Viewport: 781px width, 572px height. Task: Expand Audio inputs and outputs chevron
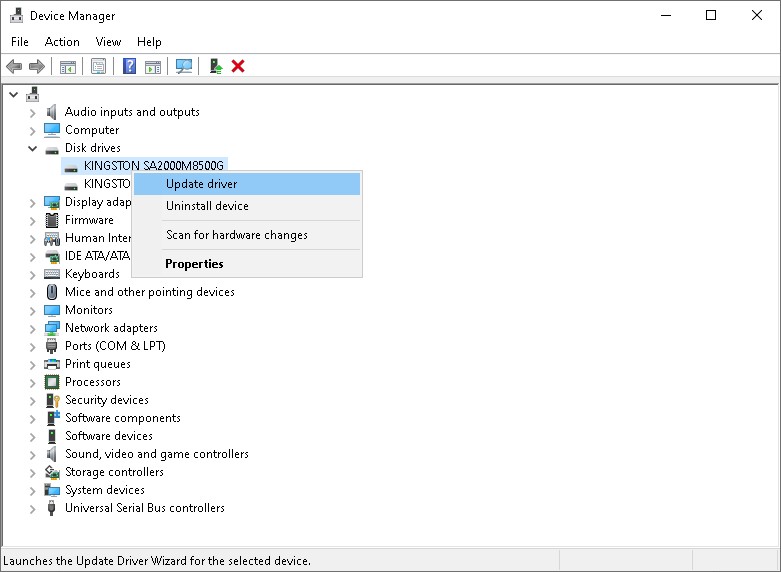pos(32,113)
